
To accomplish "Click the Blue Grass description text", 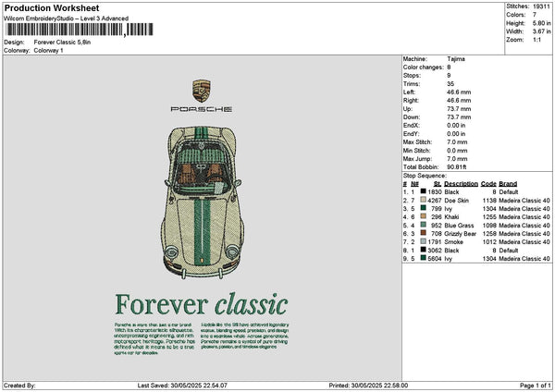I will coord(459,226).
